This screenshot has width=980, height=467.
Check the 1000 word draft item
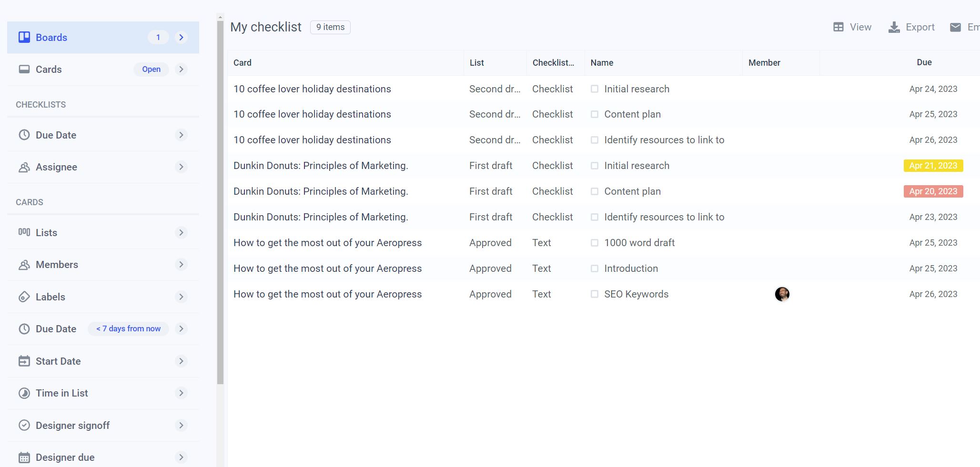[595, 243]
